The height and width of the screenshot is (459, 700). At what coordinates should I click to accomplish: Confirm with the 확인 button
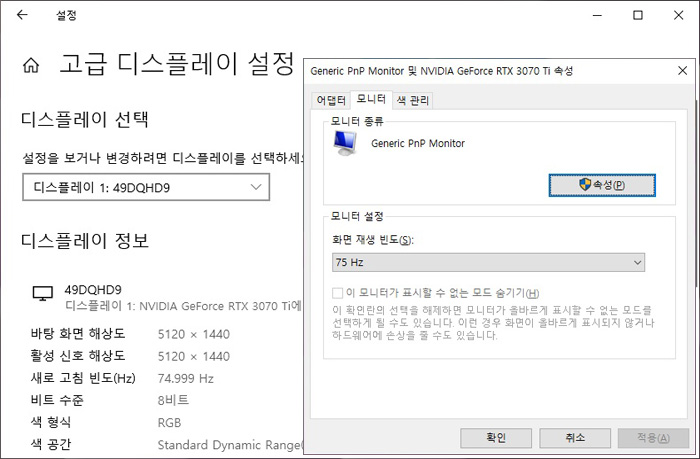click(x=496, y=437)
